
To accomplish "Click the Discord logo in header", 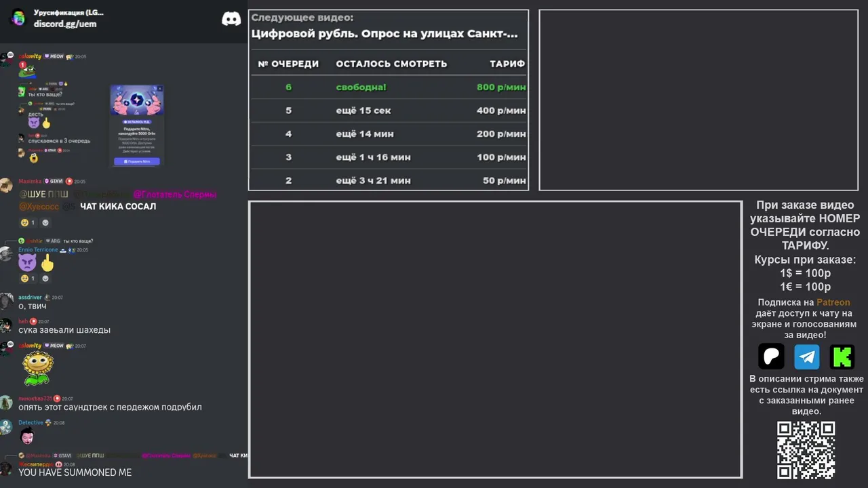I will pos(231,19).
